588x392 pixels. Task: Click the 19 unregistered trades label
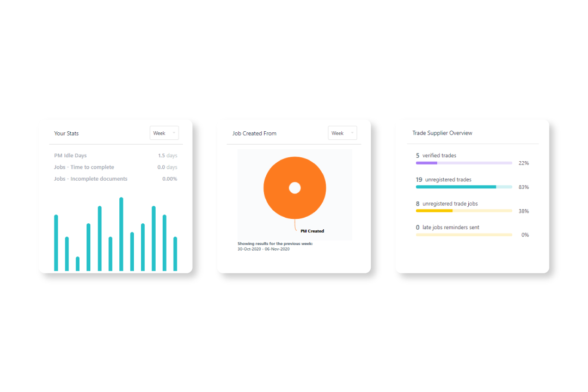[444, 180]
